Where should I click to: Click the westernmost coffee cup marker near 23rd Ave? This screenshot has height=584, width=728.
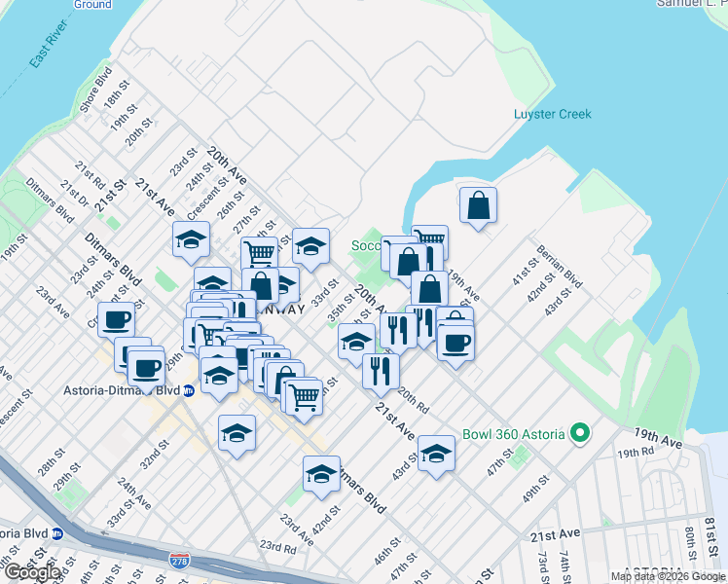pyautogui.click(x=116, y=321)
